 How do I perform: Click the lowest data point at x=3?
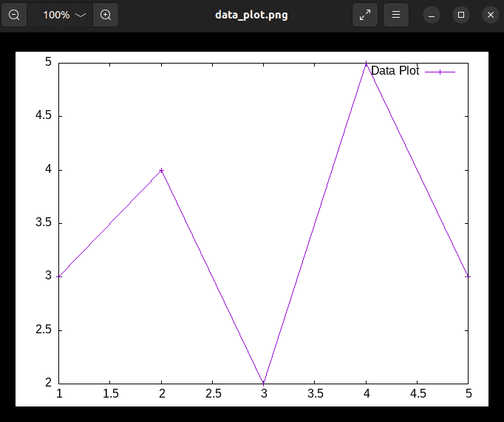click(264, 383)
